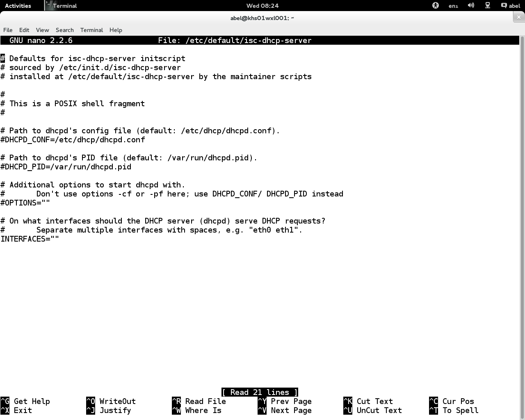525x420 pixels.
Task: Open the View menu
Action: (x=42, y=30)
